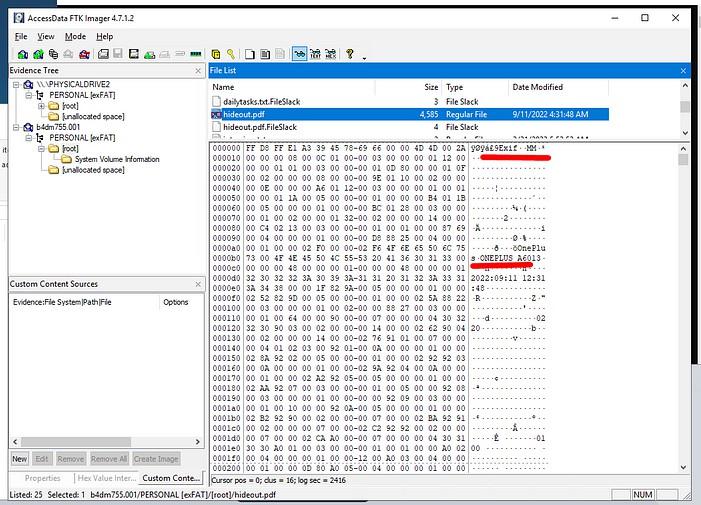Click the Add Evidence Item toolbar icon
Viewport: 701px width, 505px height.
click(x=22, y=54)
